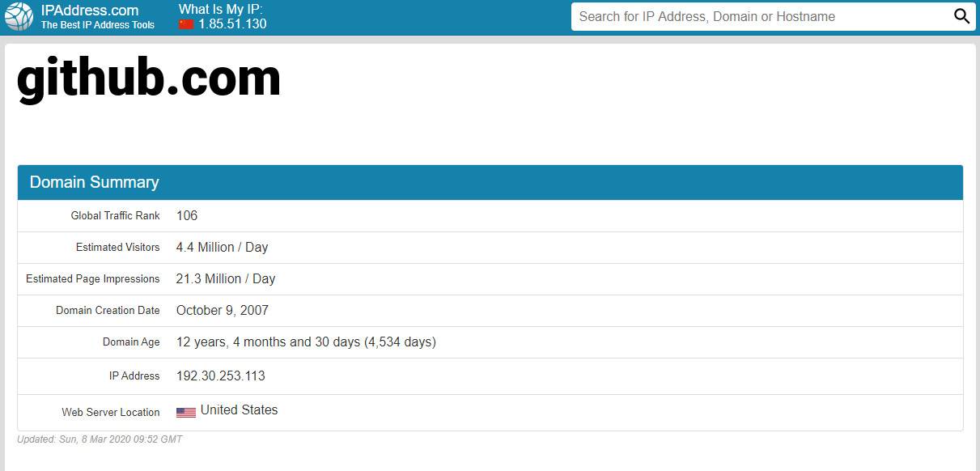Click the search magnifier icon
The image size is (980, 471).
point(961,16)
